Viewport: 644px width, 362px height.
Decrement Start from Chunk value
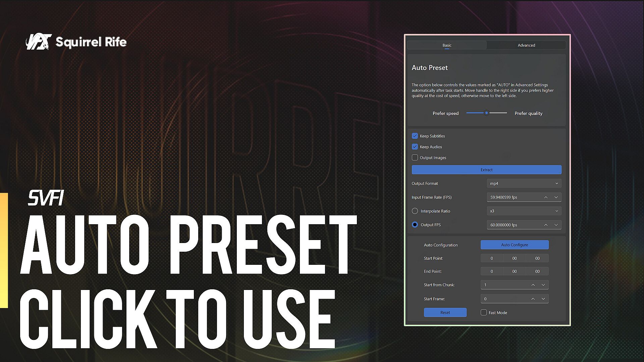point(543,285)
